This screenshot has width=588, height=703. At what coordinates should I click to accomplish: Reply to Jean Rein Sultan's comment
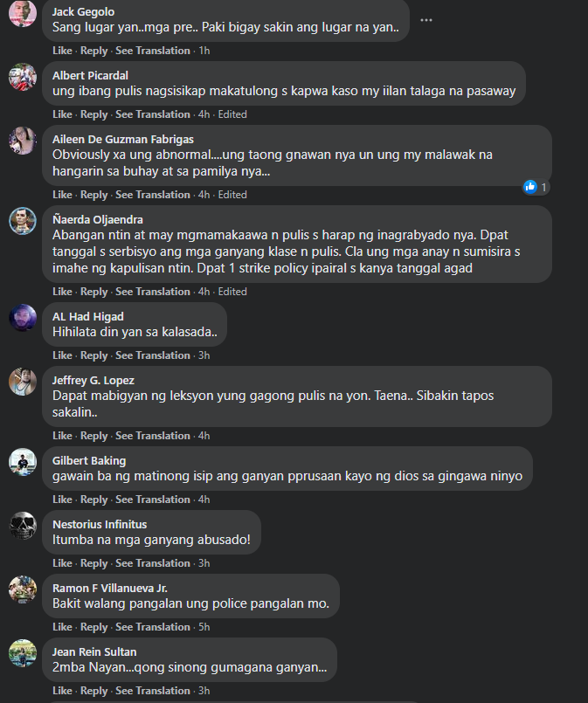tap(93, 691)
